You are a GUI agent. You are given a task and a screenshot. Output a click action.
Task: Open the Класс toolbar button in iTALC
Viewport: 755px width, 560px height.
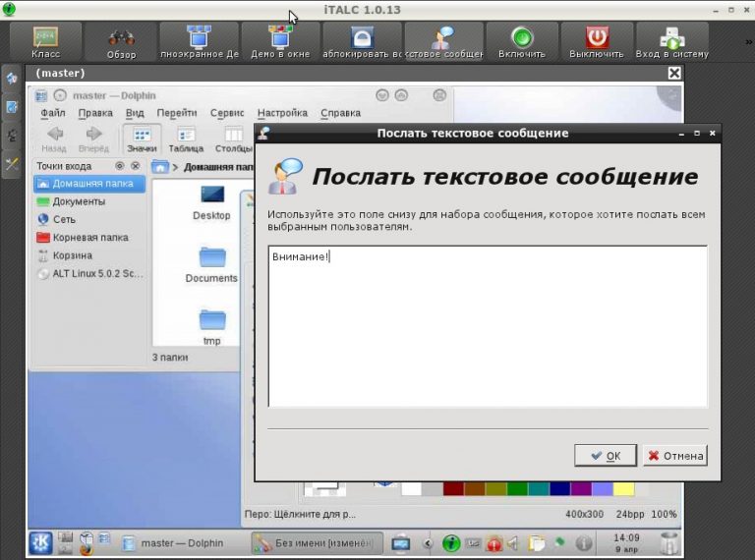point(46,42)
